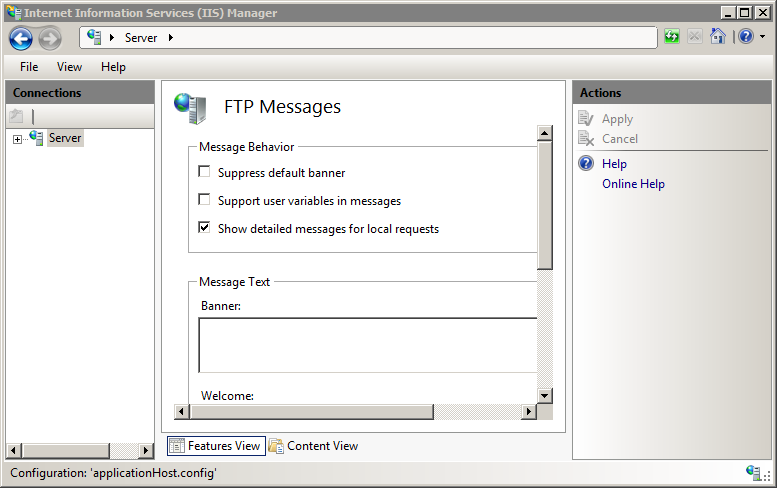
Task: Go back with the blue Back arrow
Action: point(21,39)
